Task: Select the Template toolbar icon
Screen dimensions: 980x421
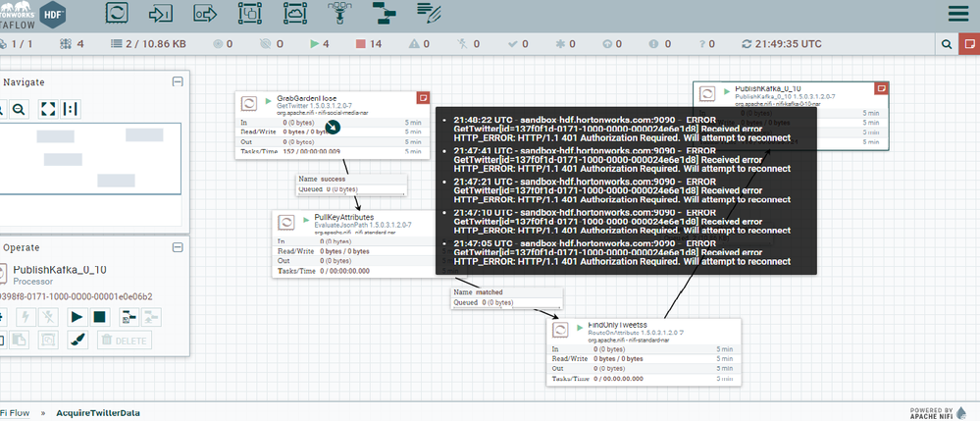Action: pyautogui.click(x=384, y=13)
